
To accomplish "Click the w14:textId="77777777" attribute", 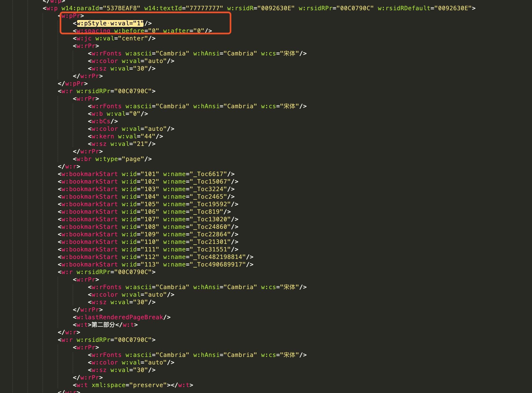I will point(183,8).
